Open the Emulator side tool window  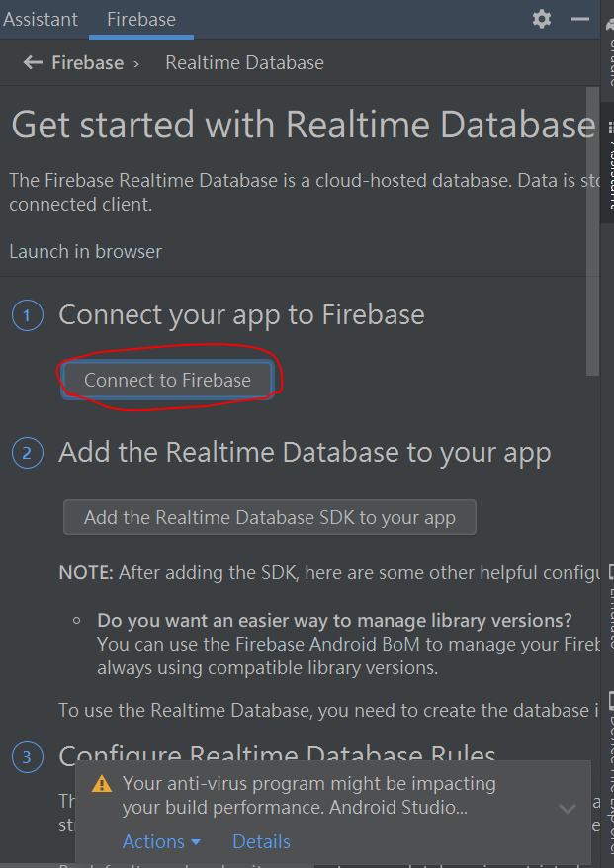[609, 606]
